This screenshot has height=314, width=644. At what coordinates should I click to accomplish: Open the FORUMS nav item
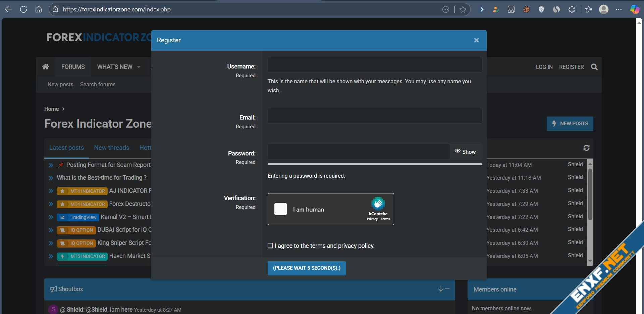point(73,67)
